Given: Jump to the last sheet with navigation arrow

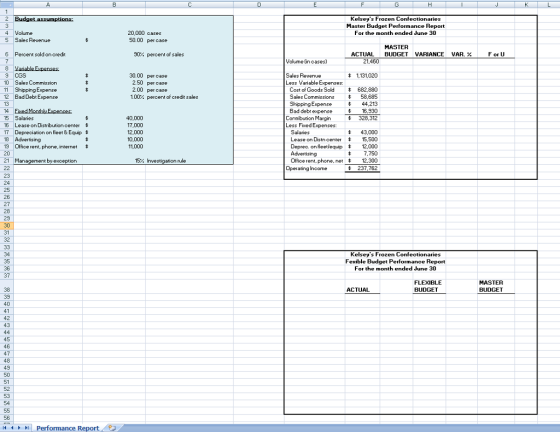Looking at the screenshot, I should (26, 428).
